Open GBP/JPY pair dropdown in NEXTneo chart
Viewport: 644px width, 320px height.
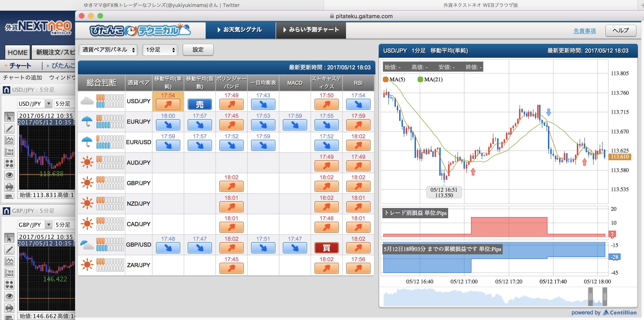click(x=35, y=225)
